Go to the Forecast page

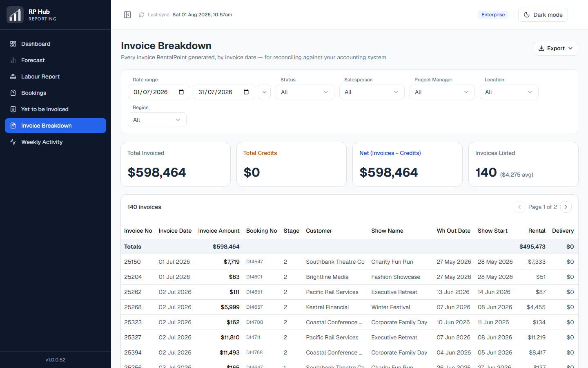point(56,60)
